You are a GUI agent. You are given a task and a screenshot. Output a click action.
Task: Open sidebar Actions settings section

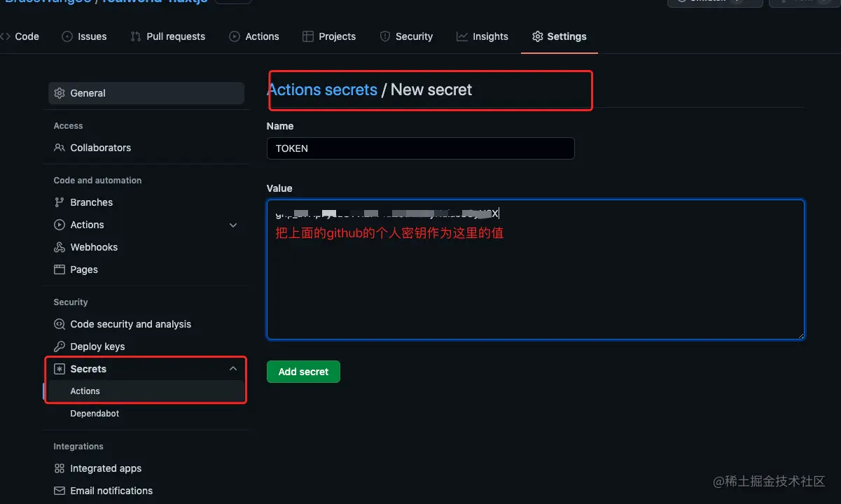146,225
